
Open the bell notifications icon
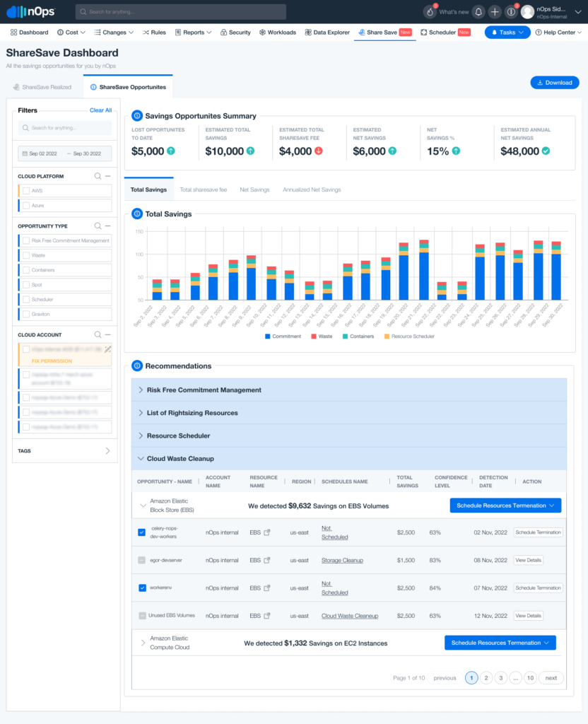click(x=478, y=12)
